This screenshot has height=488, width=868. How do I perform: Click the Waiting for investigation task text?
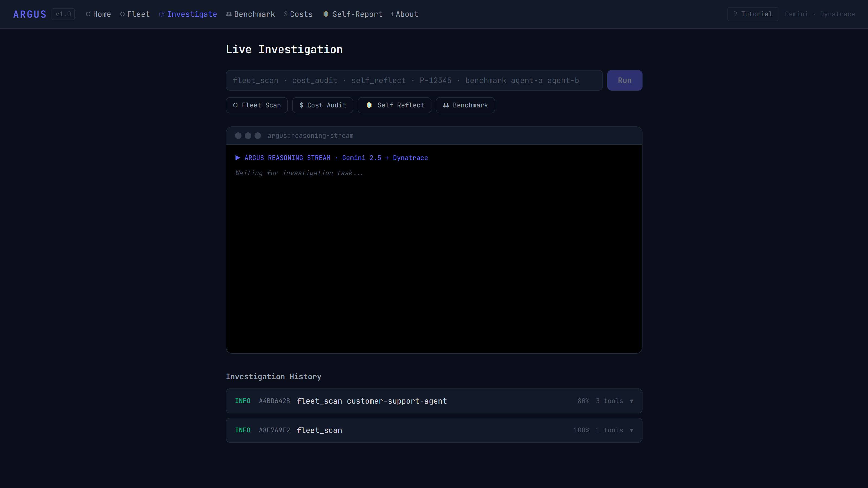pos(299,173)
